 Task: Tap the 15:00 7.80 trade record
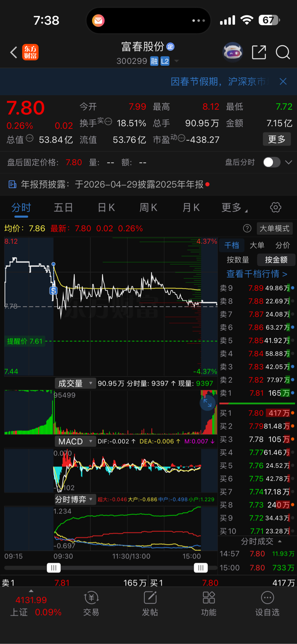[257, 568]
